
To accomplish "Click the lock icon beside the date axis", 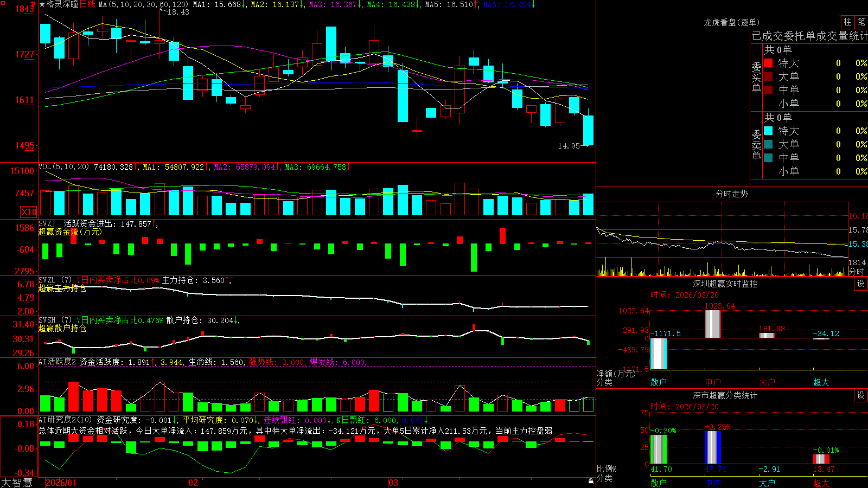I will pos(591,481).
